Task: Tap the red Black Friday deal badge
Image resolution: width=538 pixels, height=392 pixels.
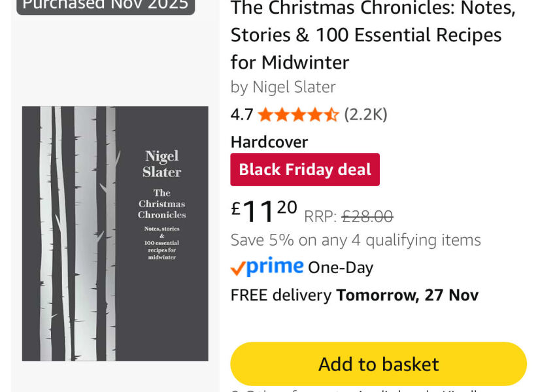Action: point(305,169)
